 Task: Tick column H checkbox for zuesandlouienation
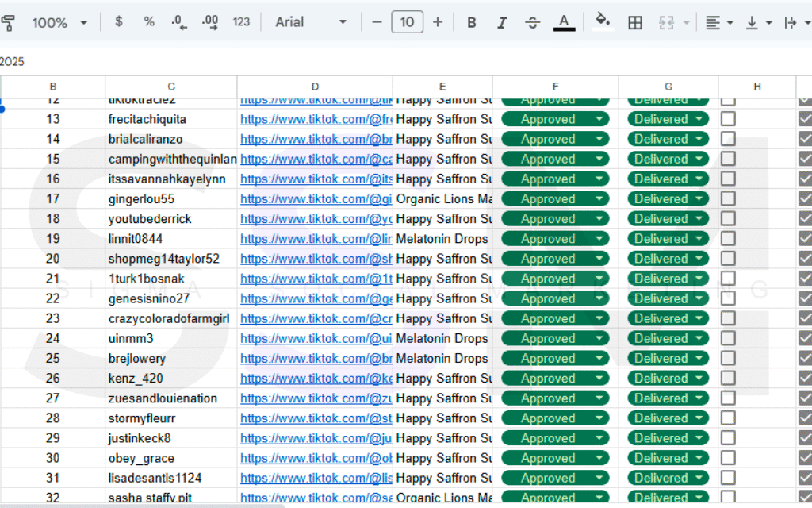coord(728,398)
